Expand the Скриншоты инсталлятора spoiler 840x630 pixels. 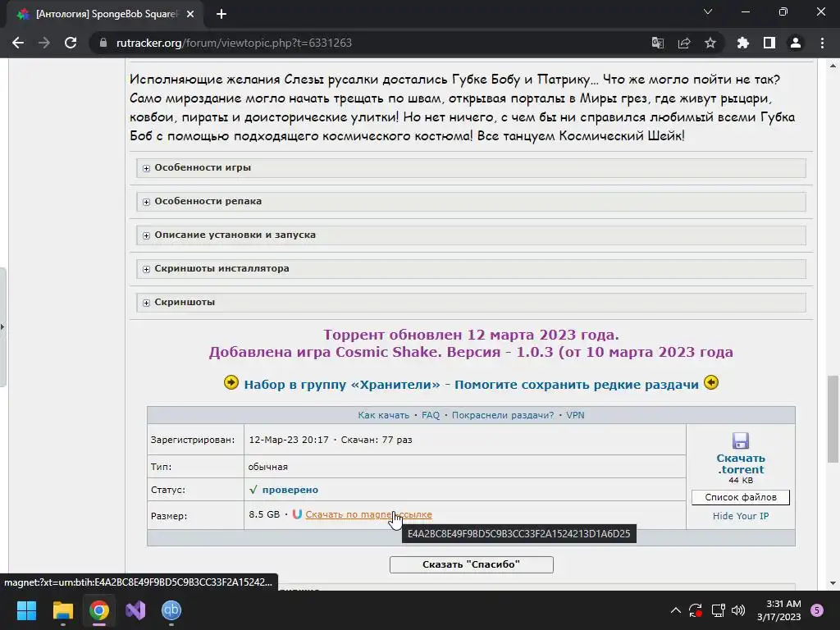[x=471, y=269]
